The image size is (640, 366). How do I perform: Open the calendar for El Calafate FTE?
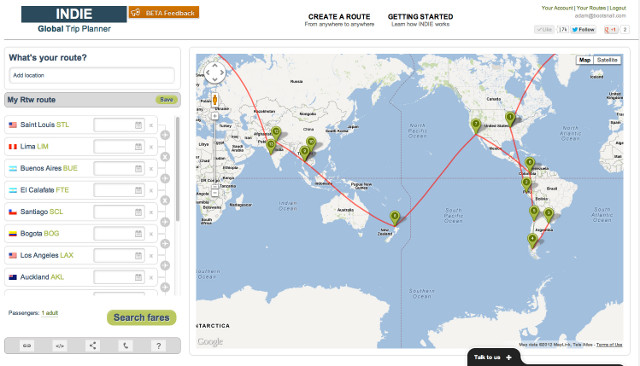(138, 190)
